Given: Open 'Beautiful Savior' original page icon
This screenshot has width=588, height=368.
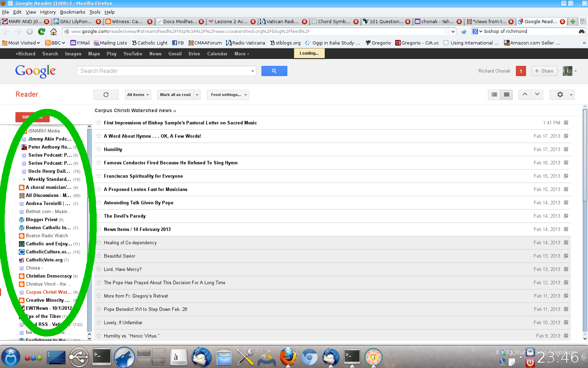Looking at the screenshot, I should [566, 256].
